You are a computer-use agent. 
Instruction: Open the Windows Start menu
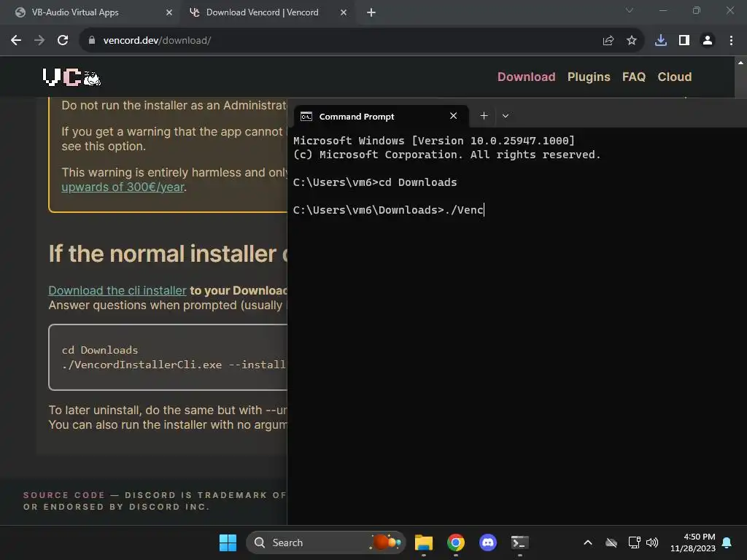coord(228,542)
